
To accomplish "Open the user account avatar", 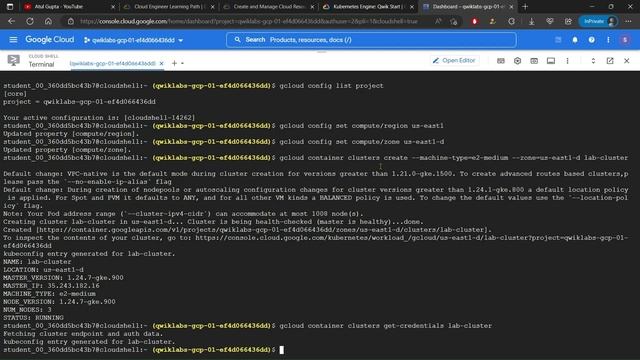I will [624, 40].
